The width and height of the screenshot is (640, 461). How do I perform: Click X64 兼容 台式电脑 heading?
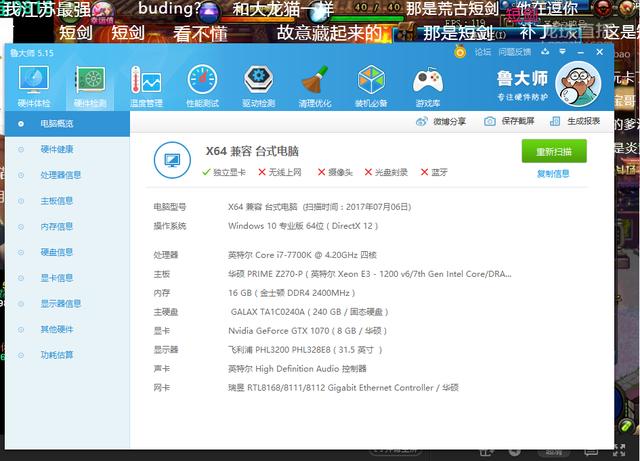(252, 151)
